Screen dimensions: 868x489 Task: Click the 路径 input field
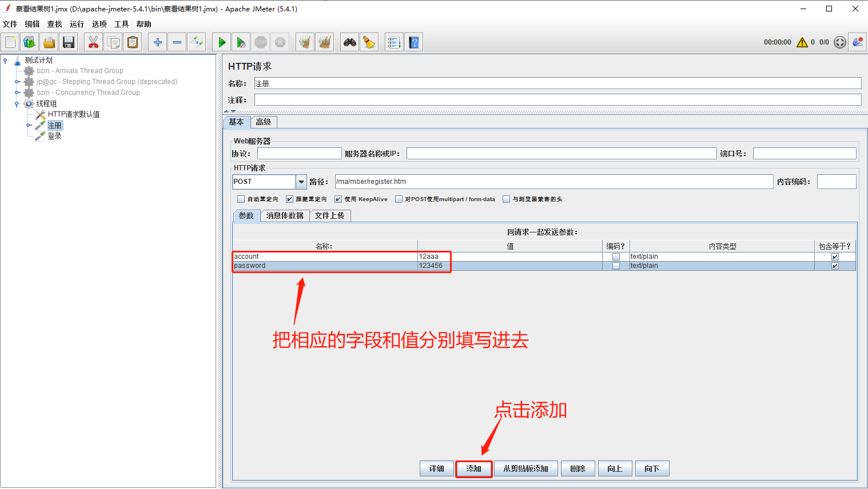554,182
